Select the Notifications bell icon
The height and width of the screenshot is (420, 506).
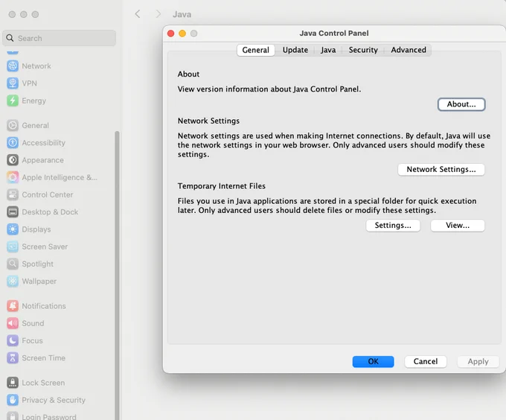13,306
